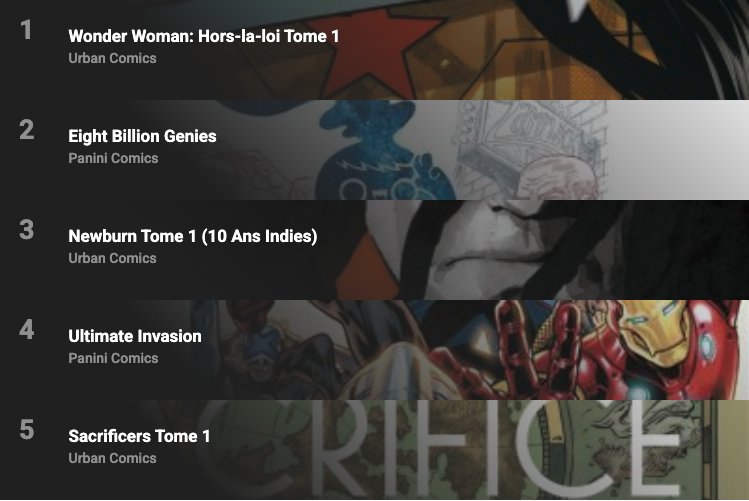The height and width of the screenshot is (501, 749).
Task: Click the rank number 4
Action: pos(27,330)
